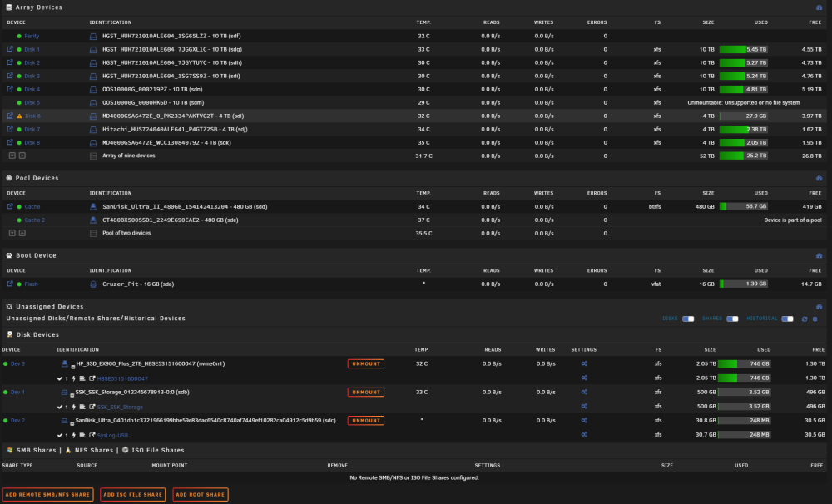Image resolution: width=832 pixels, height=504 pixels.
Task: Unmount the SSK_SSK_Storage device
Action: (365, 392)
